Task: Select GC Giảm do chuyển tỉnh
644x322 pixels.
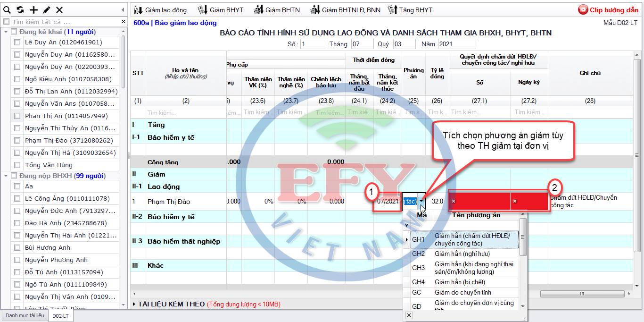Action: pos(465,292)
